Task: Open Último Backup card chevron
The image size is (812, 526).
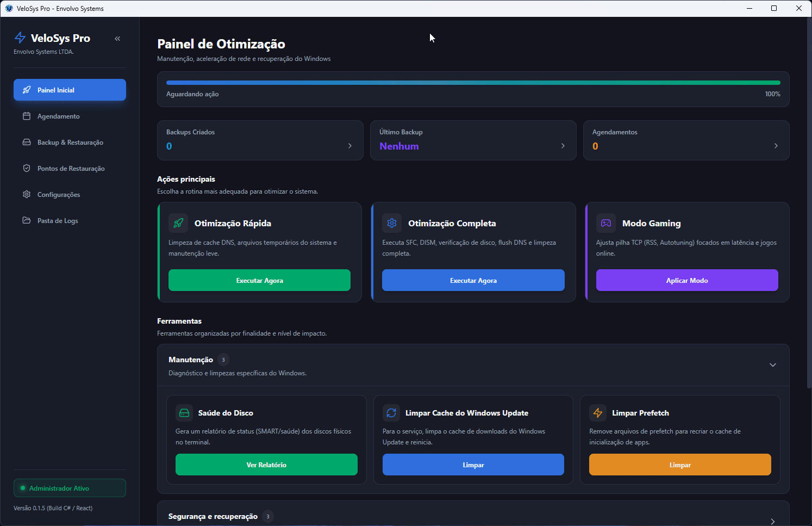Action: coord(563,146)
